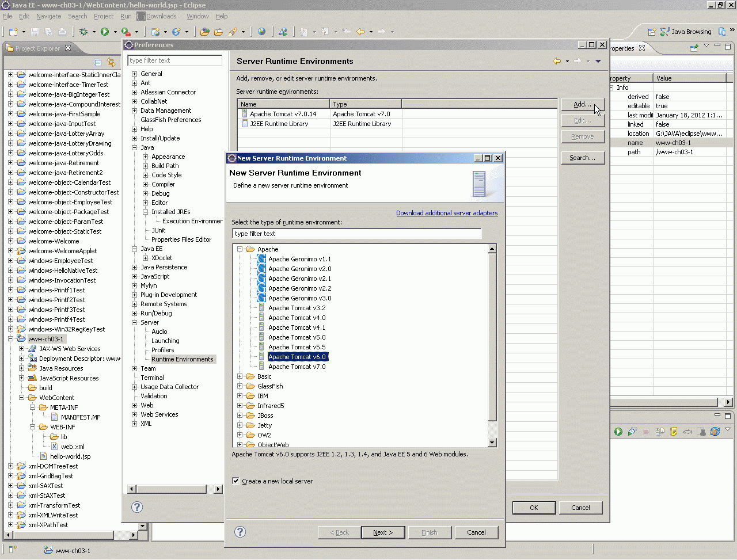Select Apache Tomcat v5.5 in runtime list
The height and width of the screenshot is (560, 737).
(297, 347)
